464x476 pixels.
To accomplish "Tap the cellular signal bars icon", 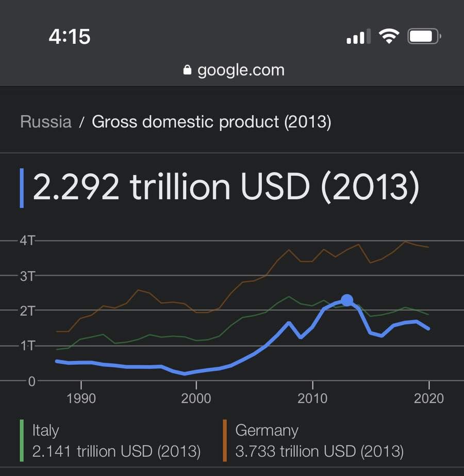I will point(358,37).
